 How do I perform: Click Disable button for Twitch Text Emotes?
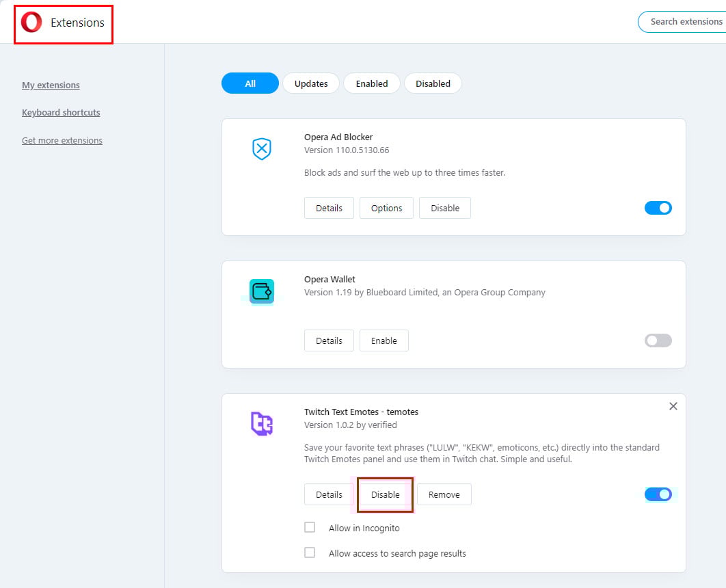coord(386,494)
